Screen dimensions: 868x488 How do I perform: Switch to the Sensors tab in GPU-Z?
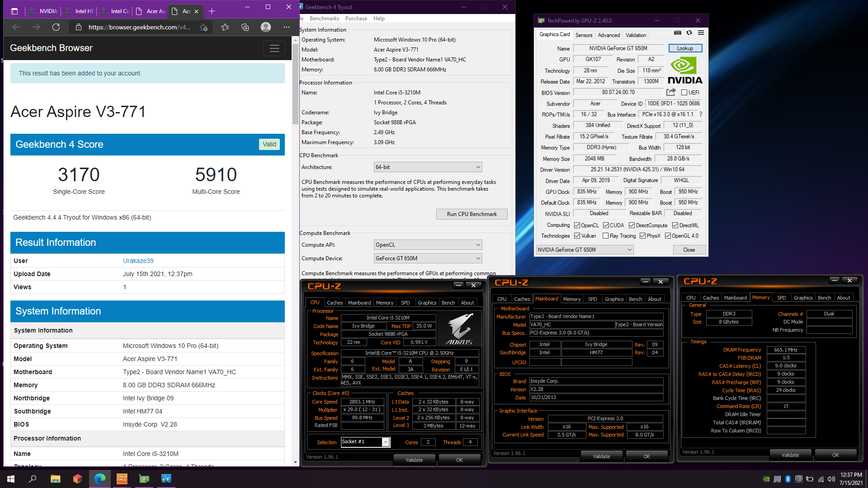coord(584,35)
